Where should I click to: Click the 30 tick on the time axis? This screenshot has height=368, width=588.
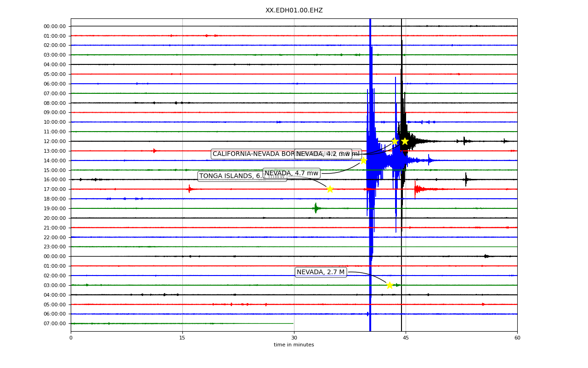(x=294, y=338)
